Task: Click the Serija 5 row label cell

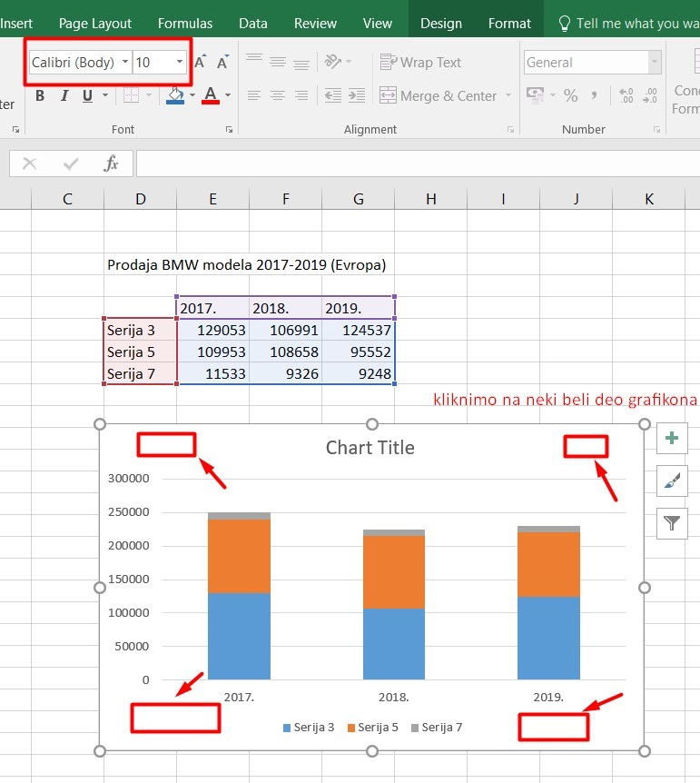Action: (x=141, y=352)
